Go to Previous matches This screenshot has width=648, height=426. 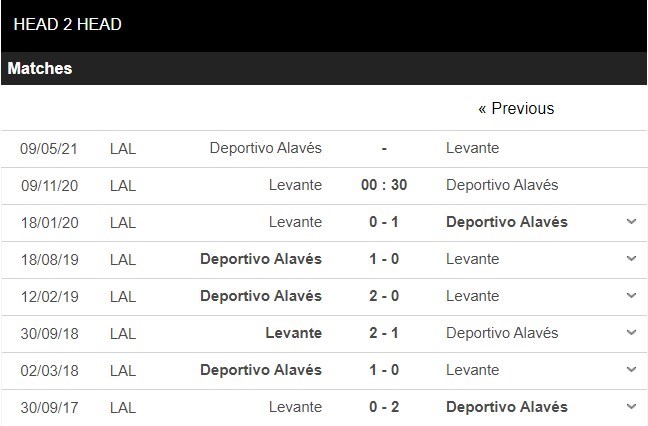[x=516, y=108]
